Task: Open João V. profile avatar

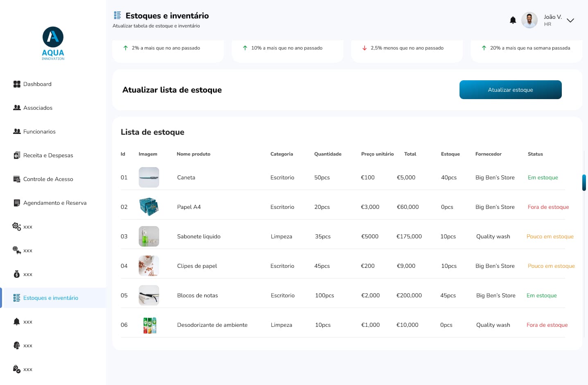Action: 529,20
